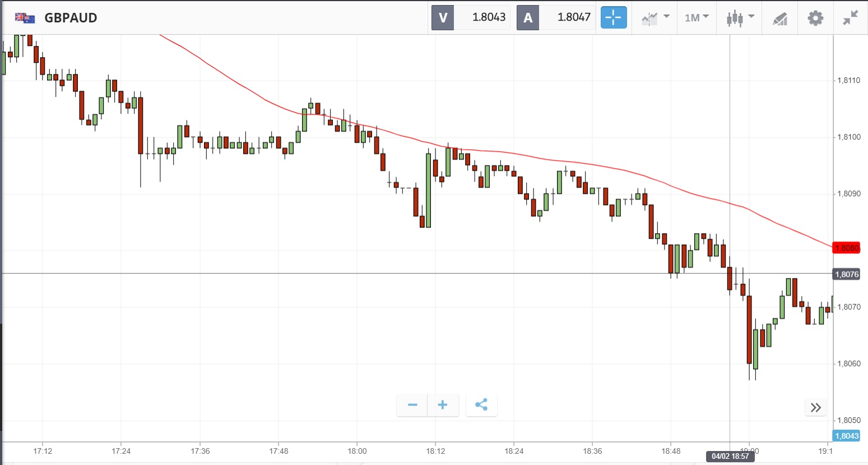
Task: Select the drawing tools pencil icon
Action: click(779, 18)
